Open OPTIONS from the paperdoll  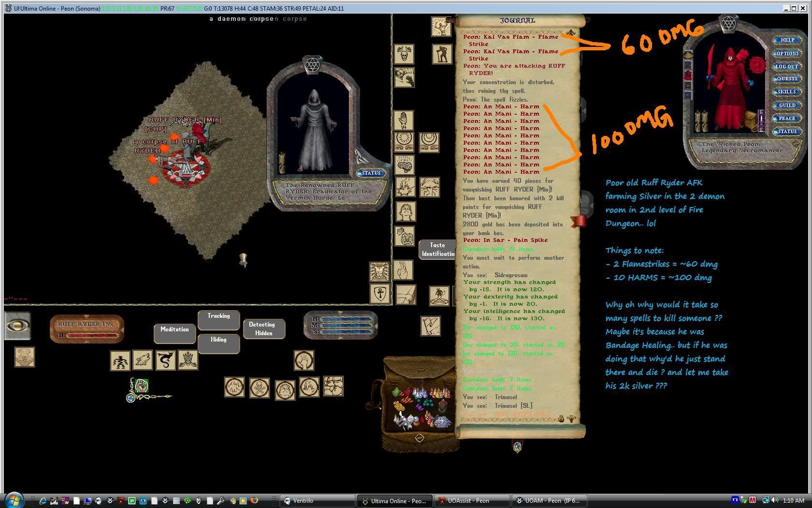pyautogui.click(x=787, y=54)
